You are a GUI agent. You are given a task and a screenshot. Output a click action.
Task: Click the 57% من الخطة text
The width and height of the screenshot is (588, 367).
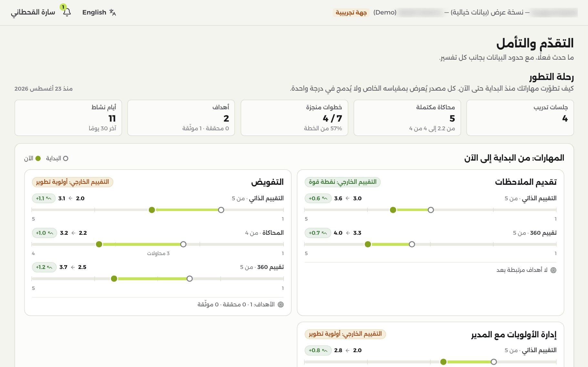323,128
